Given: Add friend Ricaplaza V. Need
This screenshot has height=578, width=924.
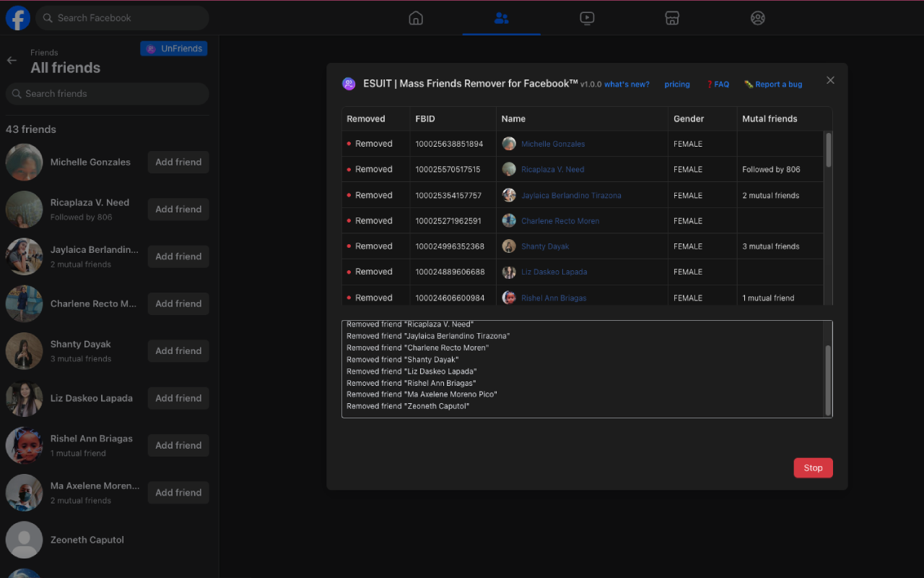Looking at the screenshot, I should point(178,209).
